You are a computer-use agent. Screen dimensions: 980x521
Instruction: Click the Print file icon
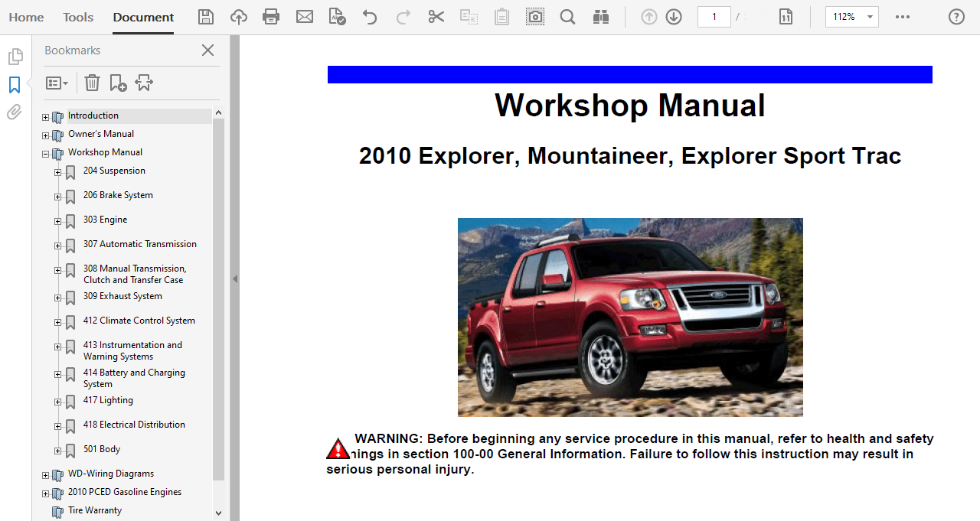[271, 17]
